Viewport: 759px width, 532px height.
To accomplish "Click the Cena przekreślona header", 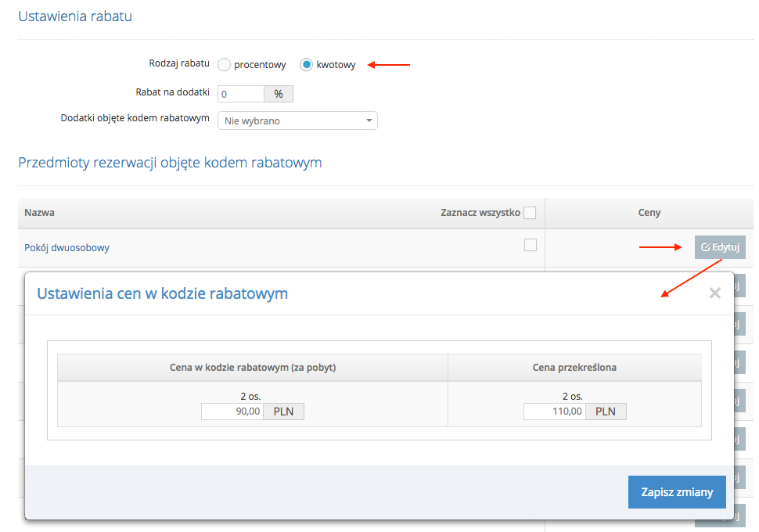I will pos(574,368).
